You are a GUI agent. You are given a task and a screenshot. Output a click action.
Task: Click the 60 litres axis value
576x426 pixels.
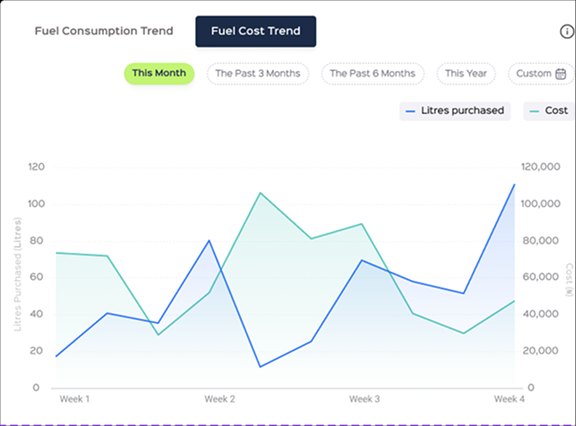pos(36,277)
